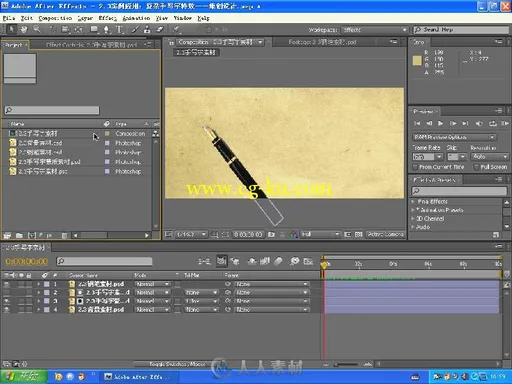Viewport: 512px width, 384px height.
Task: Select the Zoom magnifier tool
Action: coord(37,30)
